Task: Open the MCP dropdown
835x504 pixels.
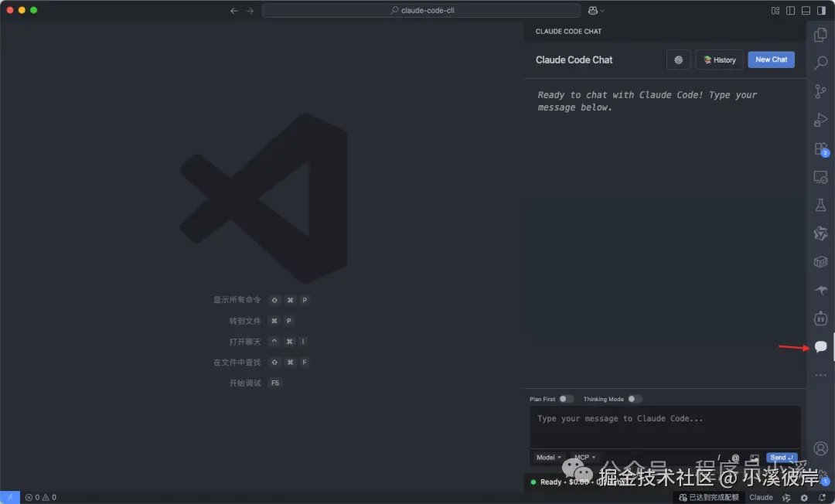Action: (x=584, y=457)
